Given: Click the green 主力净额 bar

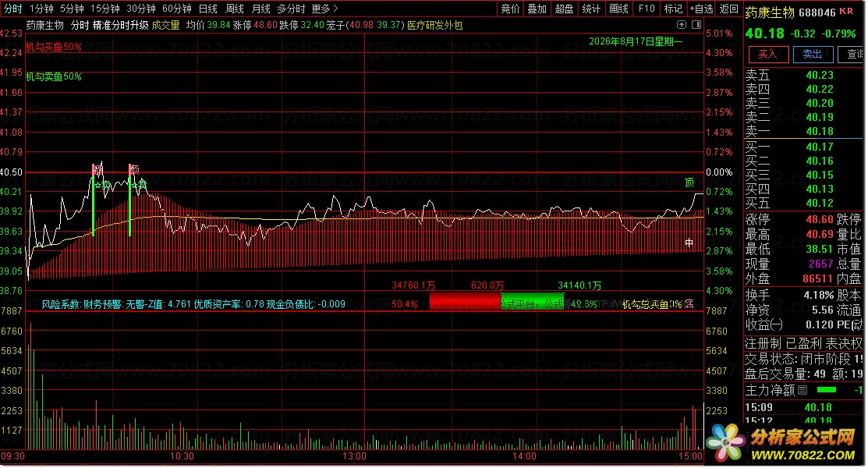Looking at the screenshot, I should click(x=827, y=391).
